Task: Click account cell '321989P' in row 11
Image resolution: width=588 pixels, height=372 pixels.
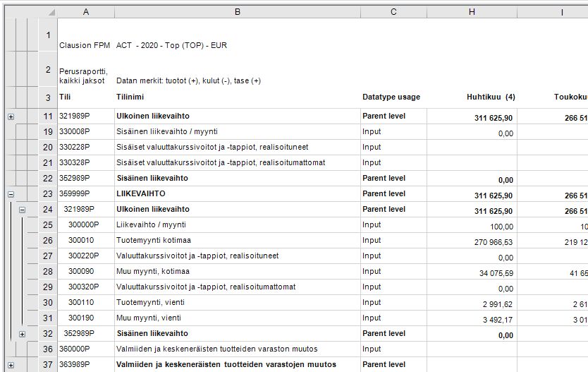Action: click(86, 116)
